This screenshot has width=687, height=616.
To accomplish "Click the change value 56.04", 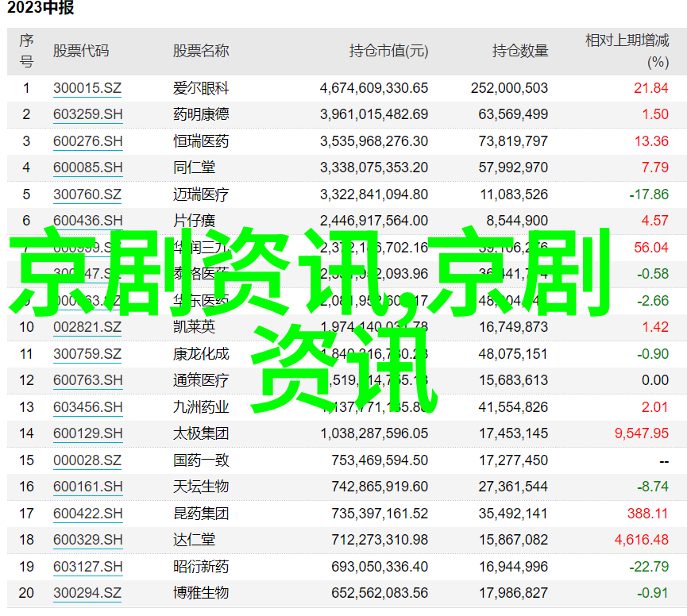I will (x=651, y=248).
